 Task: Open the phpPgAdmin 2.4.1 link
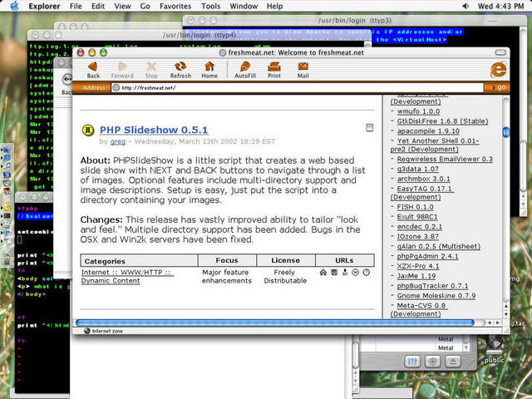[427, 256]
